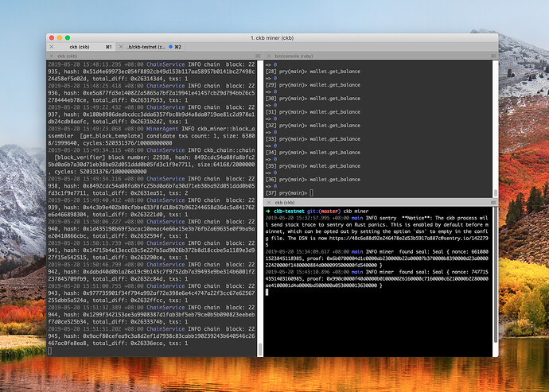Close the ckb (ckb) ⌘1 tab

tap(52, 47)
